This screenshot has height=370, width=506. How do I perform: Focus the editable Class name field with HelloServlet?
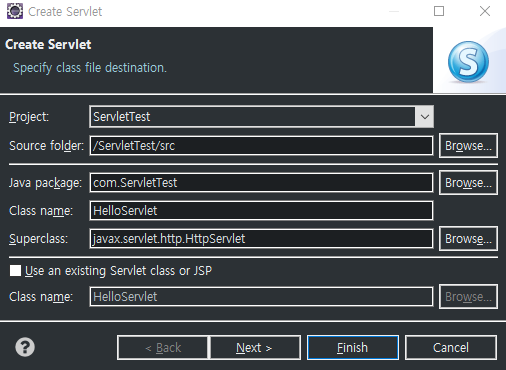tap(261, 211)
